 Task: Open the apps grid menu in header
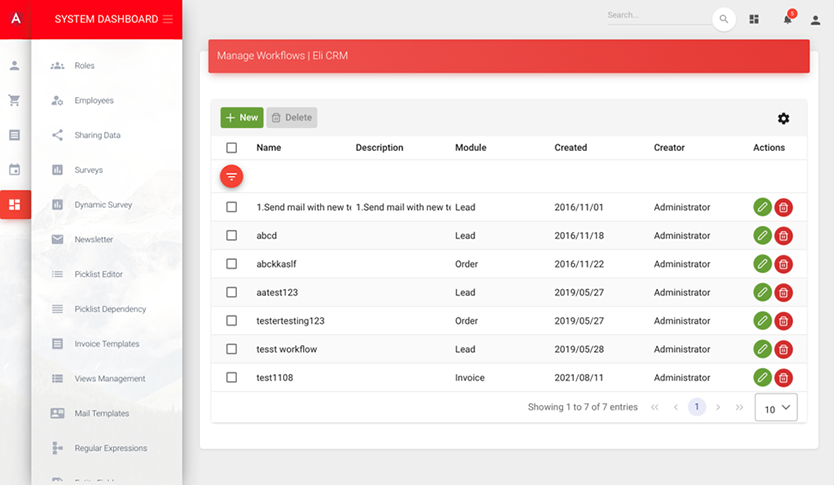(754, 19)
